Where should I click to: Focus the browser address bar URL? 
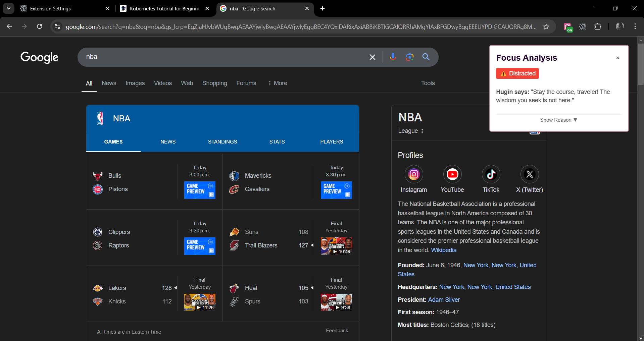pyautogui.click(x=301, y=26)
